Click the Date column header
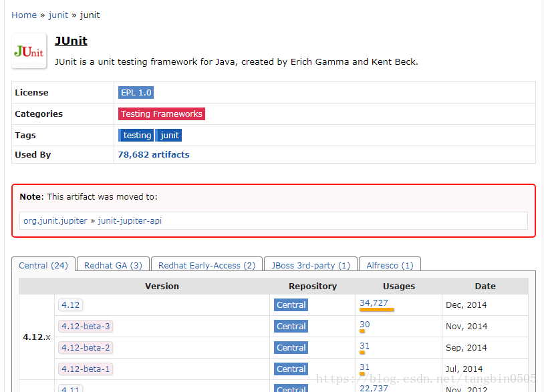Image resolution: width=544 pixels, height=392 pixels. tap(485, 286)
